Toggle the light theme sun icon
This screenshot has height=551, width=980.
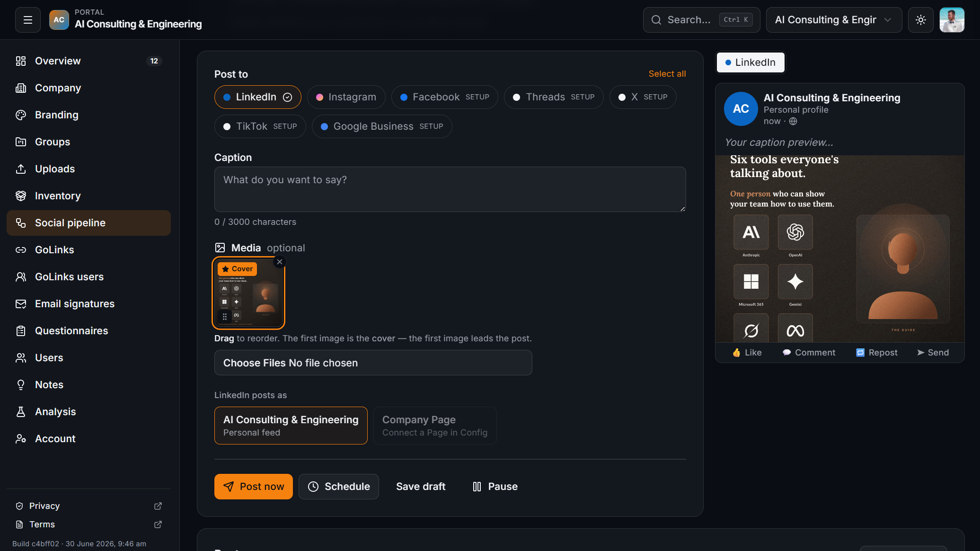920,20
